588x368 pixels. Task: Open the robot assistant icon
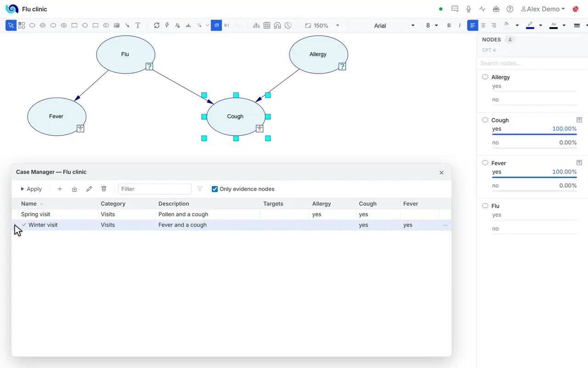pos(496,9)
